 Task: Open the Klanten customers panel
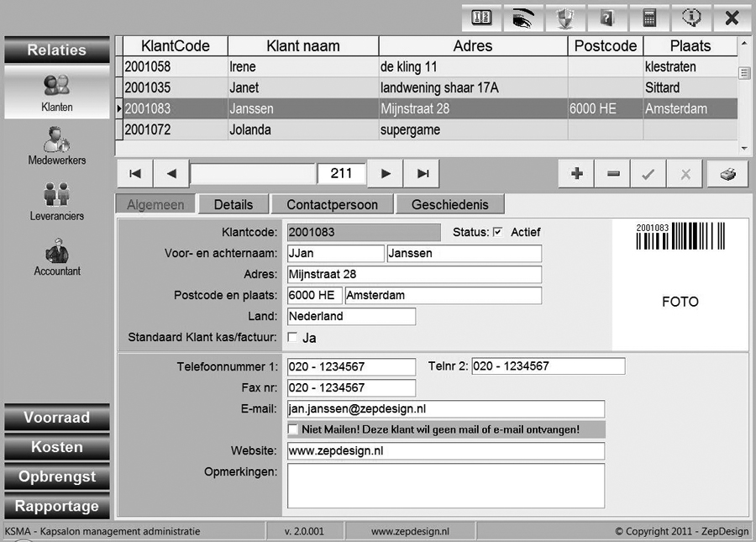[56, 92]
